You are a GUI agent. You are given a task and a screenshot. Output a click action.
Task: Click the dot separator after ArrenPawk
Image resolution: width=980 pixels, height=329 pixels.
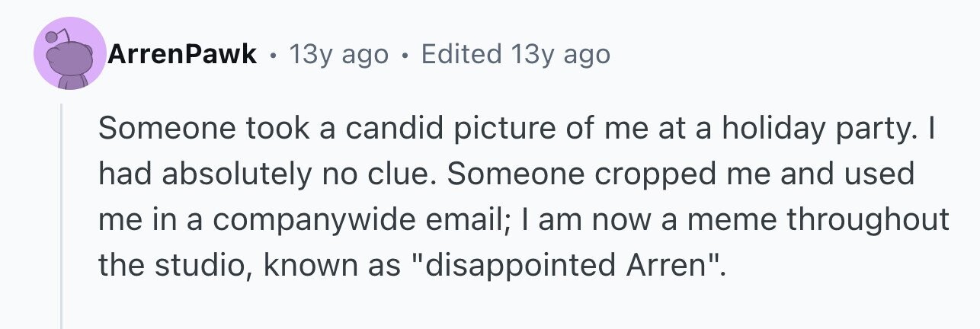pyautogui.click(x=273, y=55)
